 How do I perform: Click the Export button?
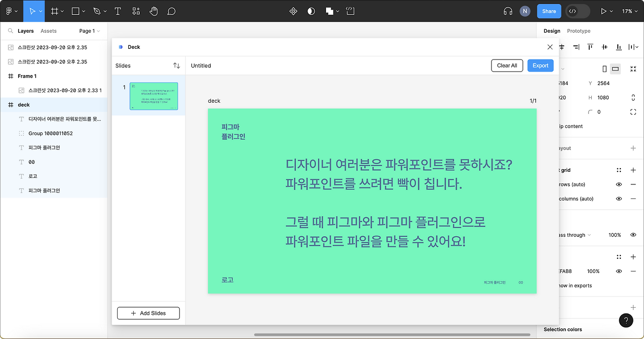coord(540,65)
